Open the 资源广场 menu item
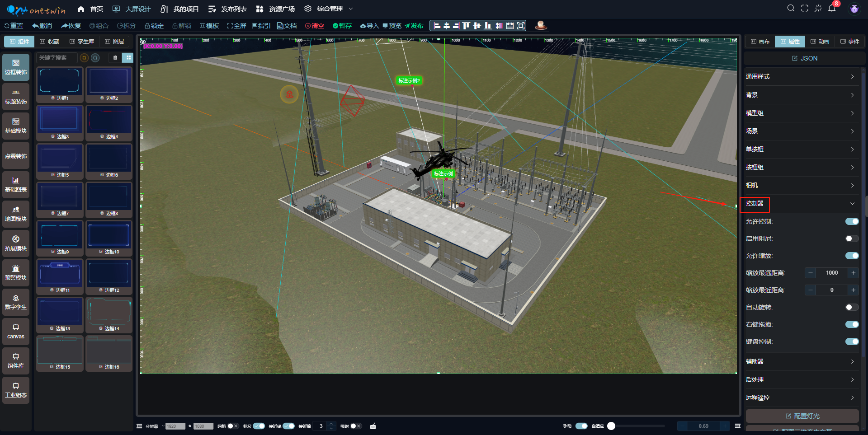 (x=275, y=9)
